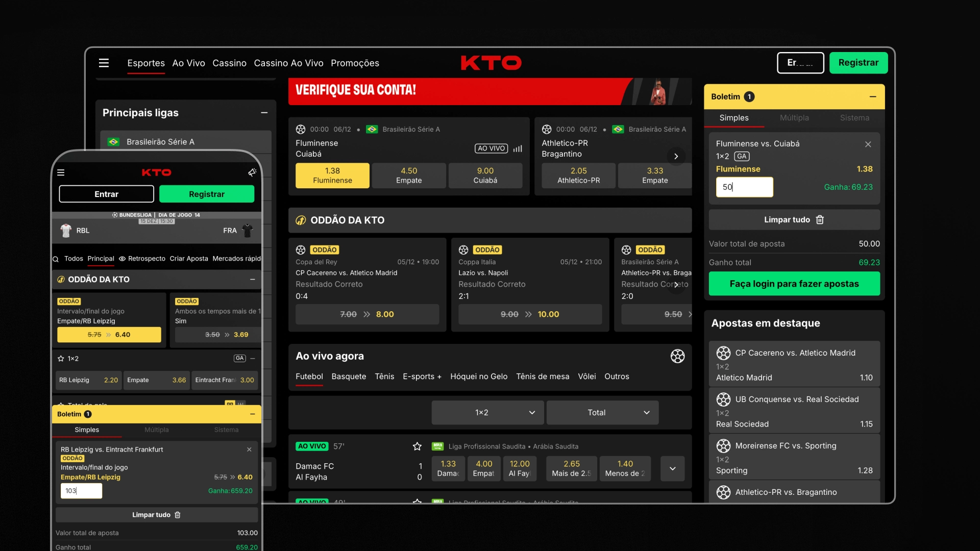This screenshot has width=980, height=551.
Task: Click the trash icon in Limpar tudo
Action: click(820, 220)
